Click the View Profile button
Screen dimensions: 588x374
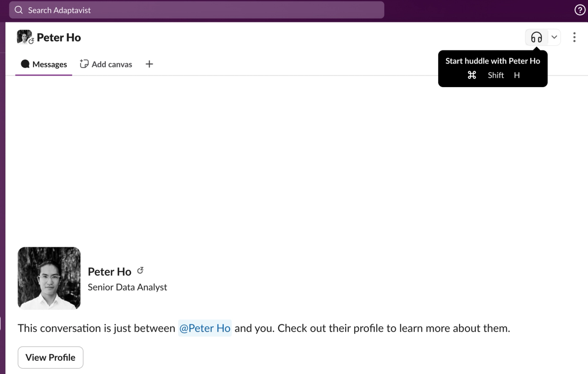[x=50, y=357]
